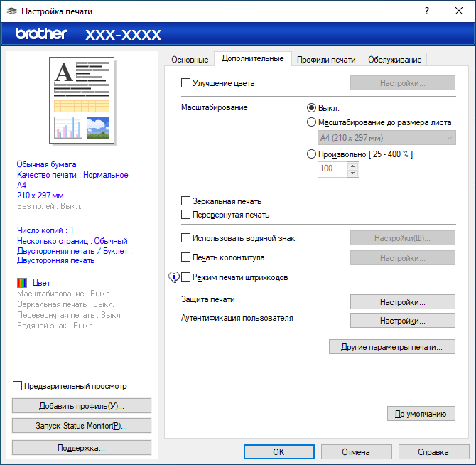Open Защита печати Настройки button
The image size is (476, 465).
pyautogui.click(x=403, y=302)
